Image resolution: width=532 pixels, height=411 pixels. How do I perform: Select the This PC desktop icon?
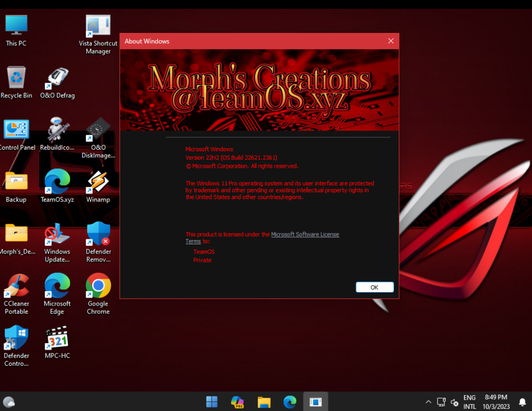[16, 30]
